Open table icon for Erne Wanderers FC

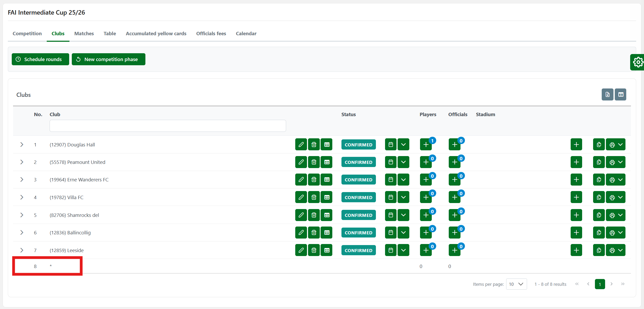(x=327, y=180)
